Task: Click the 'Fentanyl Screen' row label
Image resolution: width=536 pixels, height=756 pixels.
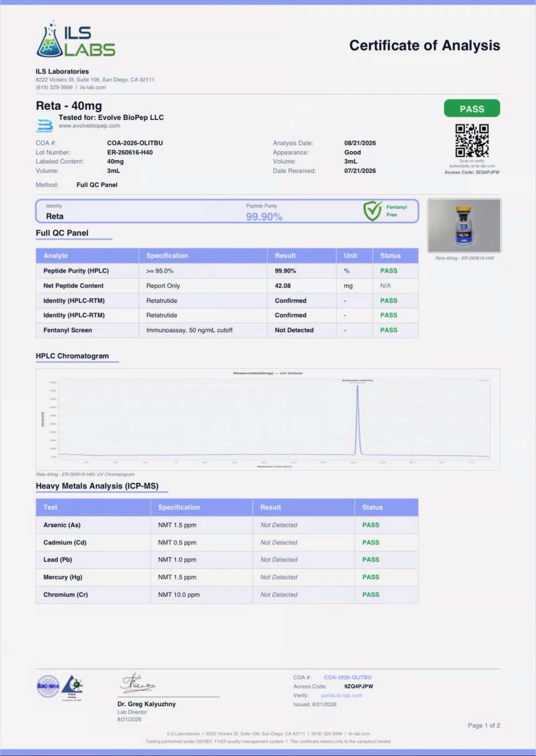Action: [x=67, y=330]
